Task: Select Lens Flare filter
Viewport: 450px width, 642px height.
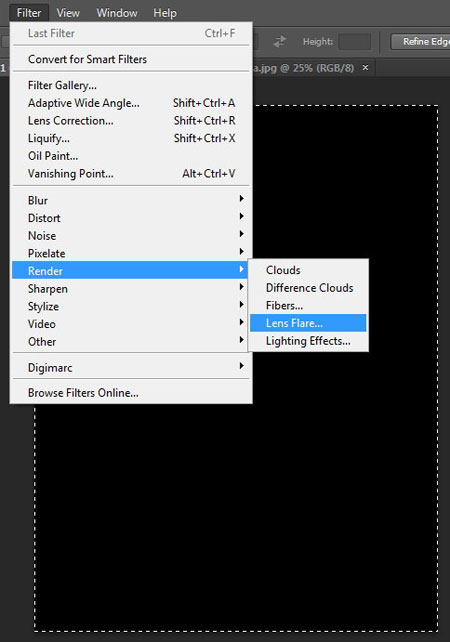Action: tap(308, 323)
